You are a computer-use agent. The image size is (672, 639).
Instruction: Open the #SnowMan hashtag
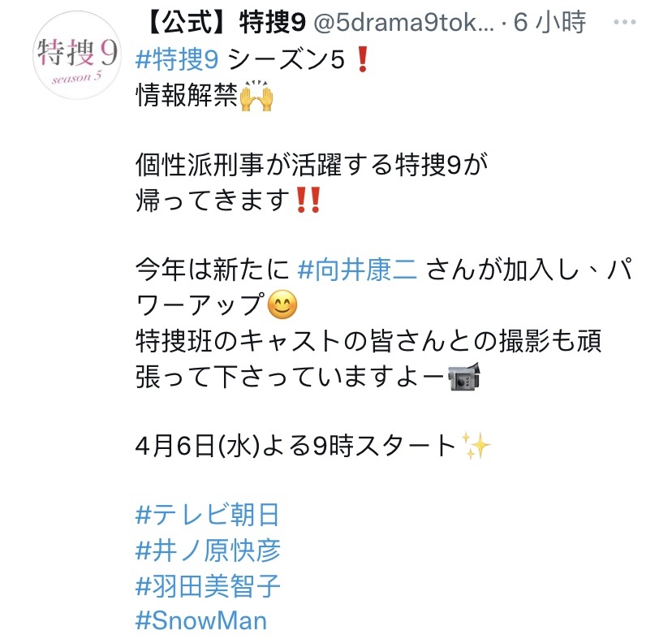click(201, 621)
